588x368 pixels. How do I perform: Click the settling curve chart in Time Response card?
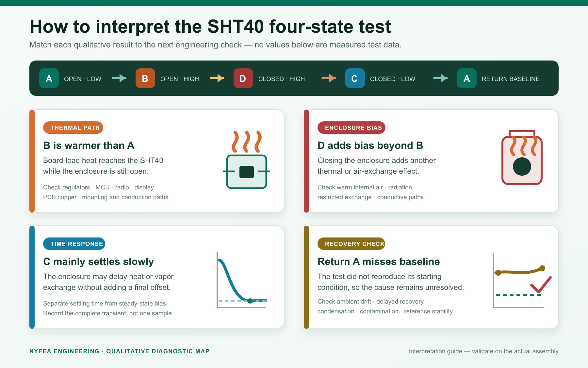[242, 280]
